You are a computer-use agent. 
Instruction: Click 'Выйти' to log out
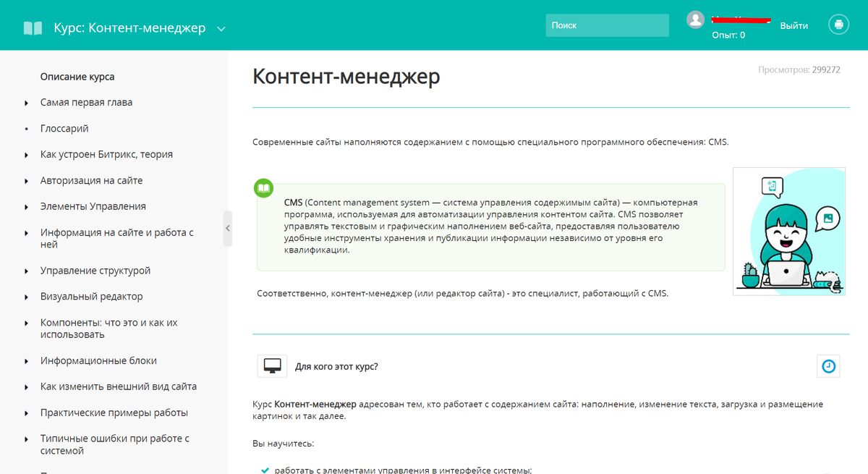pyautogui.click(x=793, y=25)
